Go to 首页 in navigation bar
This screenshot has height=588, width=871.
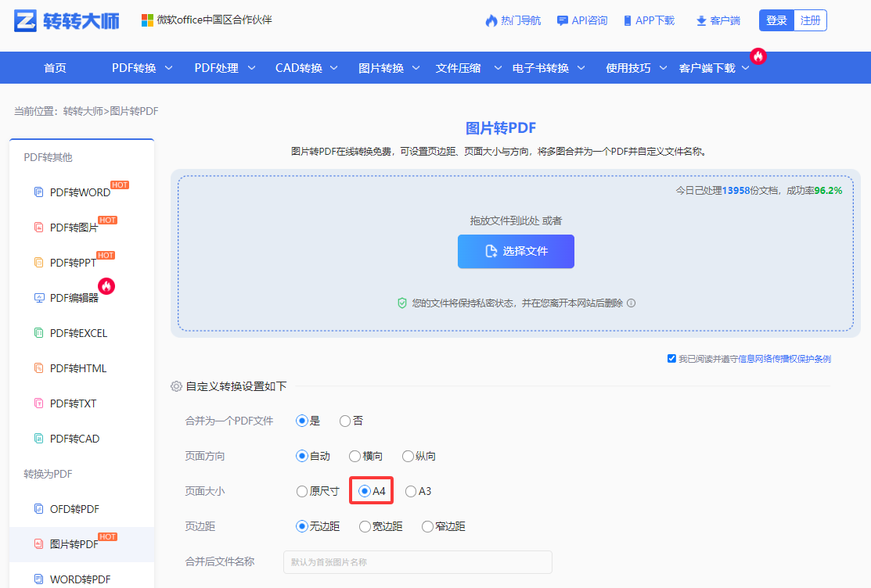[55, 68]
